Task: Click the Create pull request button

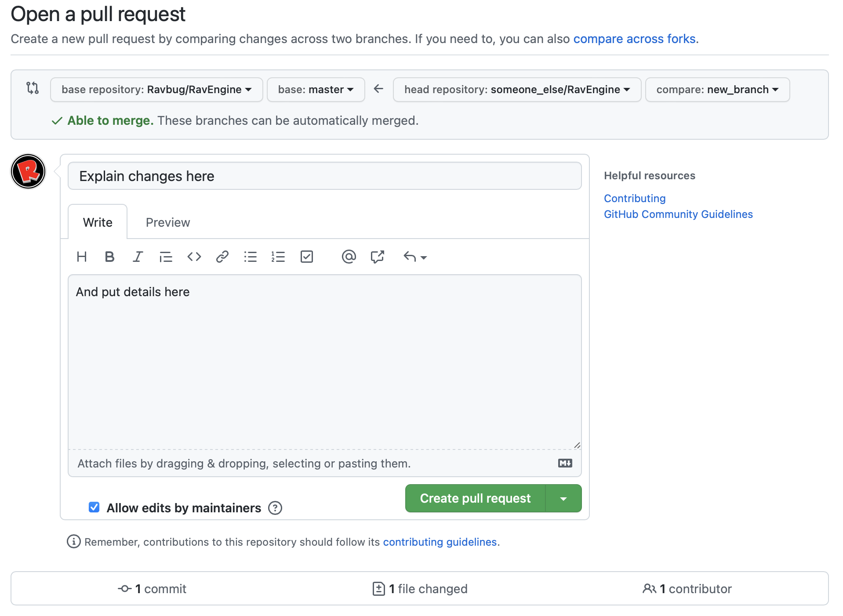Action: [475, 498]
